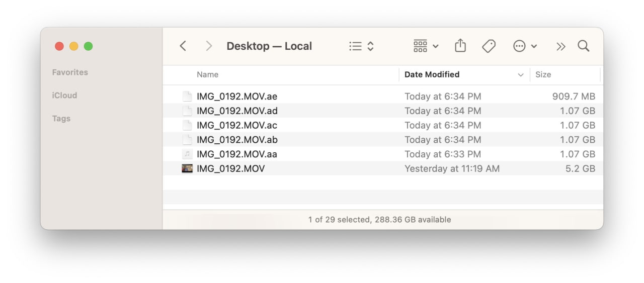Click the list view icon
This screenshot has height=283, width=644.
(x=356, y=46)
